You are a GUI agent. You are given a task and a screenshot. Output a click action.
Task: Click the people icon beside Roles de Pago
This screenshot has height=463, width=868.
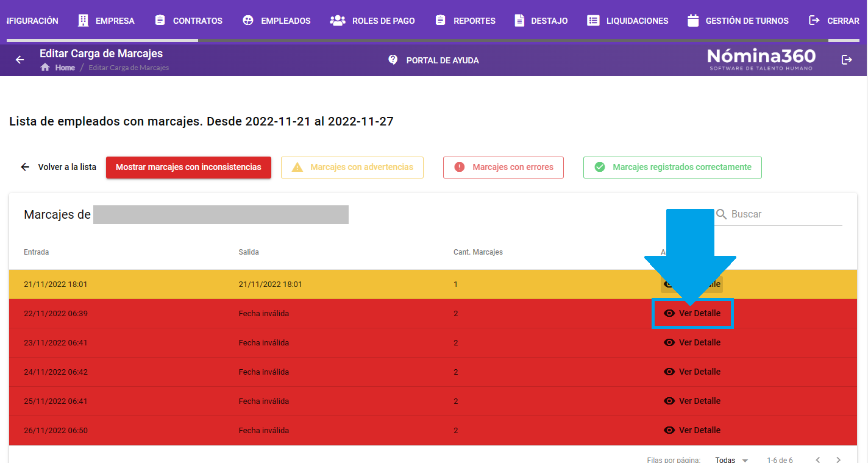(338, 21)
